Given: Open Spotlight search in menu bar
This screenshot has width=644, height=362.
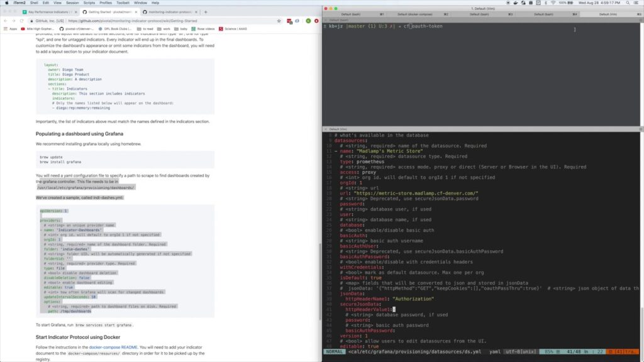Looking at the screenshot, I should 628,3.
